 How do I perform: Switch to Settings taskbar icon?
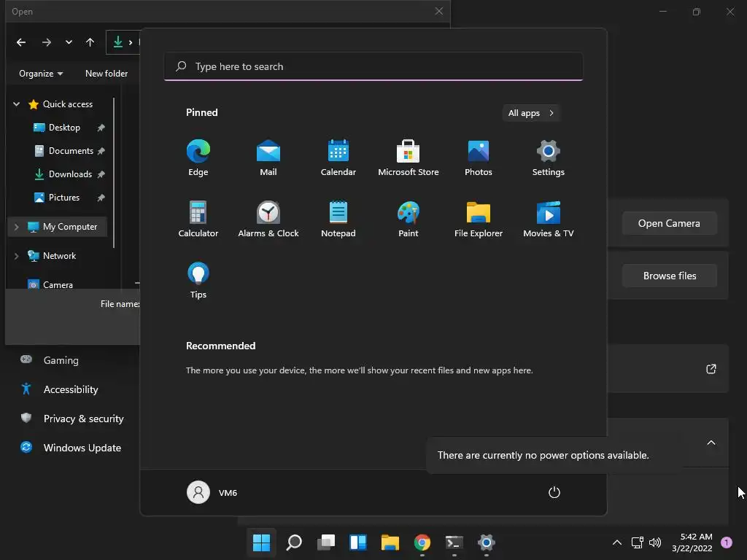(x=487, y=542)
